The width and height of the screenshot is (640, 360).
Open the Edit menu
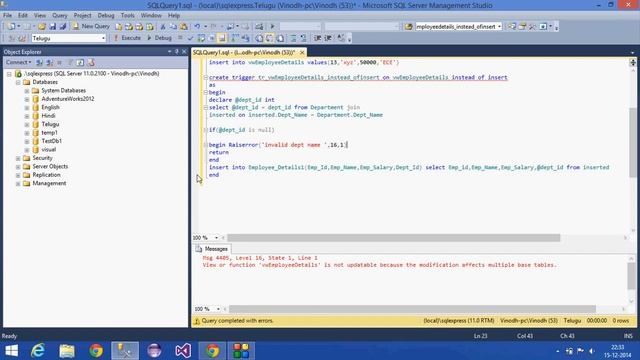[x=22, y=16]
